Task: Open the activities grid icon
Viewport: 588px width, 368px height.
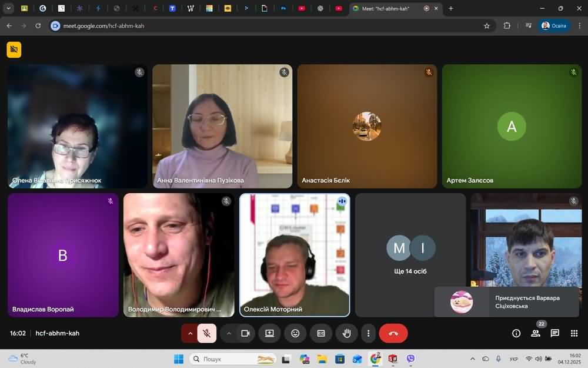Action: coord(574,333)
